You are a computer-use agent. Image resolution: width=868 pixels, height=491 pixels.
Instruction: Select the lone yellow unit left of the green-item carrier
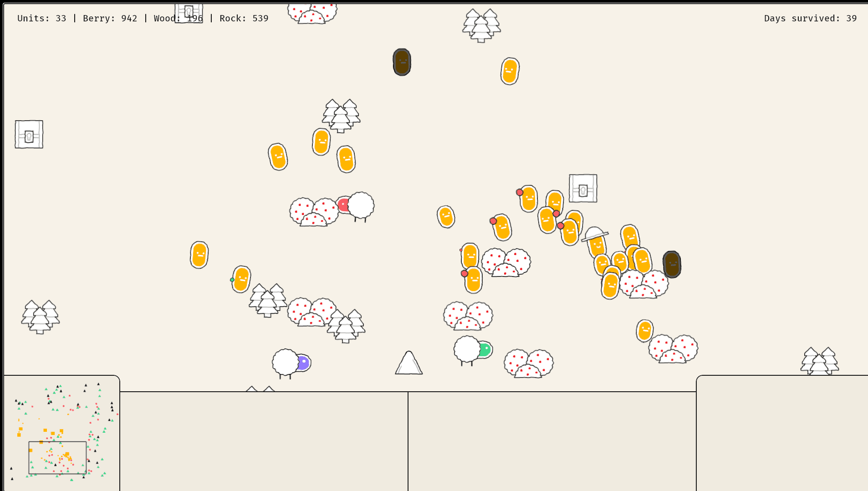199,255
